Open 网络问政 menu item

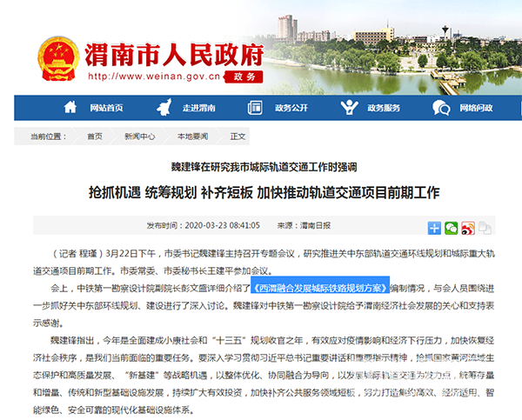(x=476, y=108)
